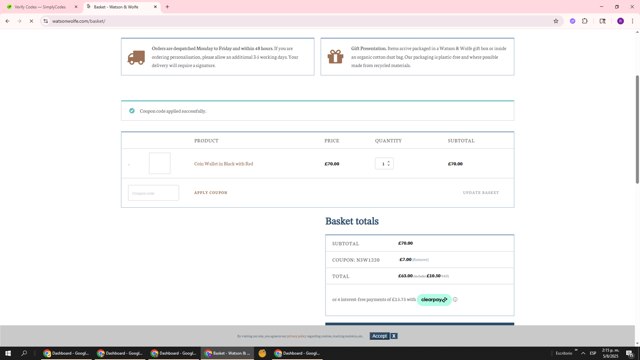Screen dimensions: 640x360
Task: Click the ESP language indicator in the tray
Action: [x=593, y=353]
